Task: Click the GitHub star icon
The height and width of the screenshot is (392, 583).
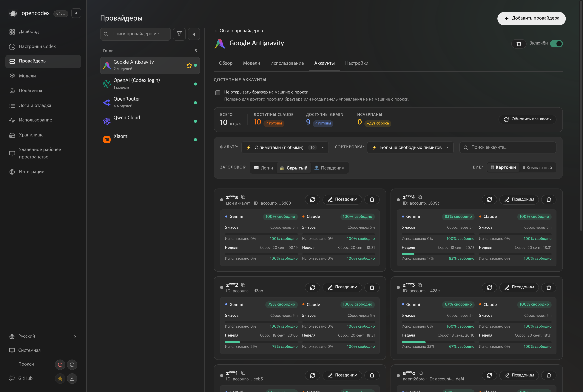Action: coord(60,379)
